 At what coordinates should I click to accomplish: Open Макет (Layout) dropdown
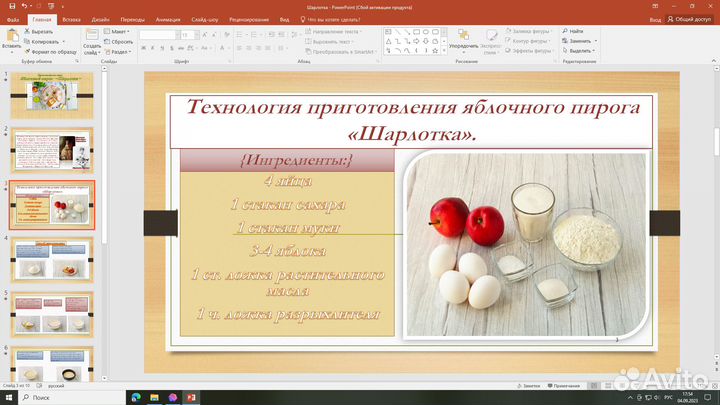coord(117,31)
